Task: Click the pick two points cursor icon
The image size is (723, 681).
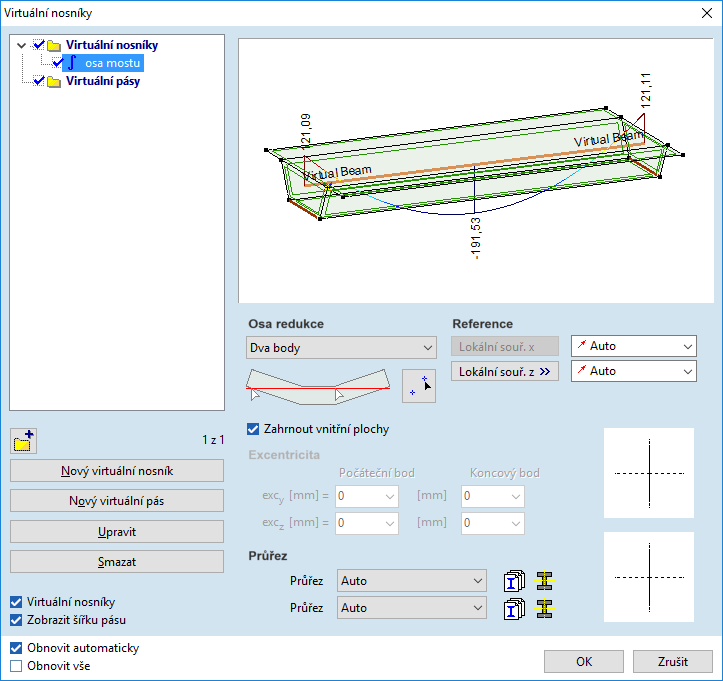Action: pyautogui.click(x=419, y=385)
